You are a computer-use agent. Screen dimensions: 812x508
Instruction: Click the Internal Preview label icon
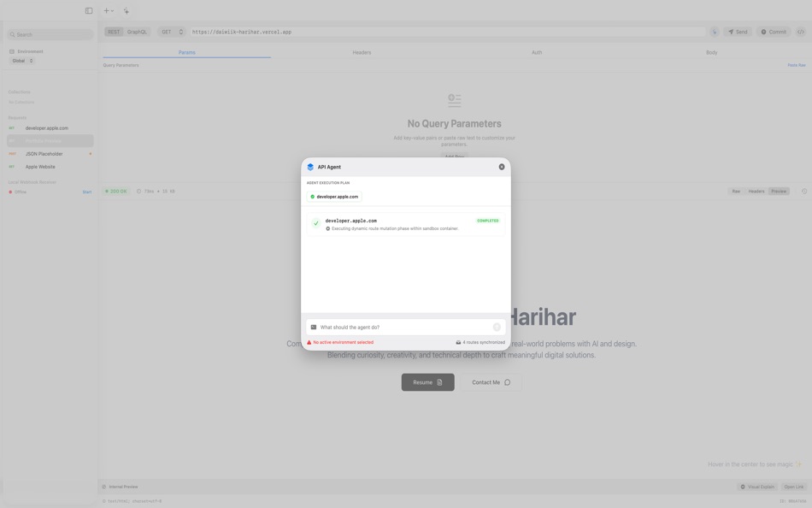tap(104, 487)
